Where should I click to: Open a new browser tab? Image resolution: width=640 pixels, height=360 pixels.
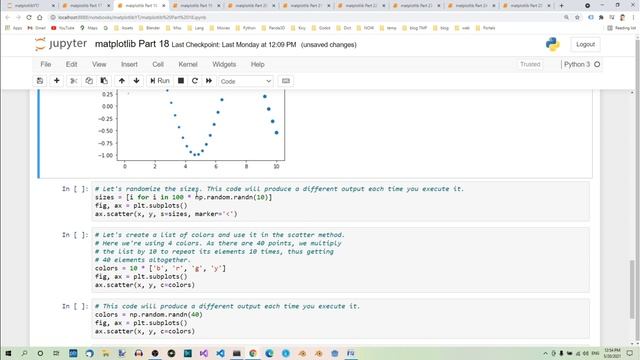pyautogui.click(x=561, y=6)
